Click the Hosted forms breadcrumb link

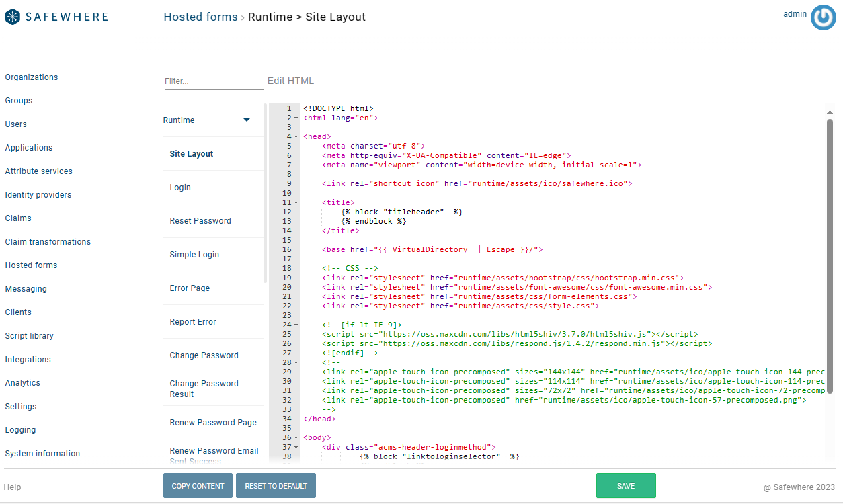pyautogui.click(x=200, y=17)
